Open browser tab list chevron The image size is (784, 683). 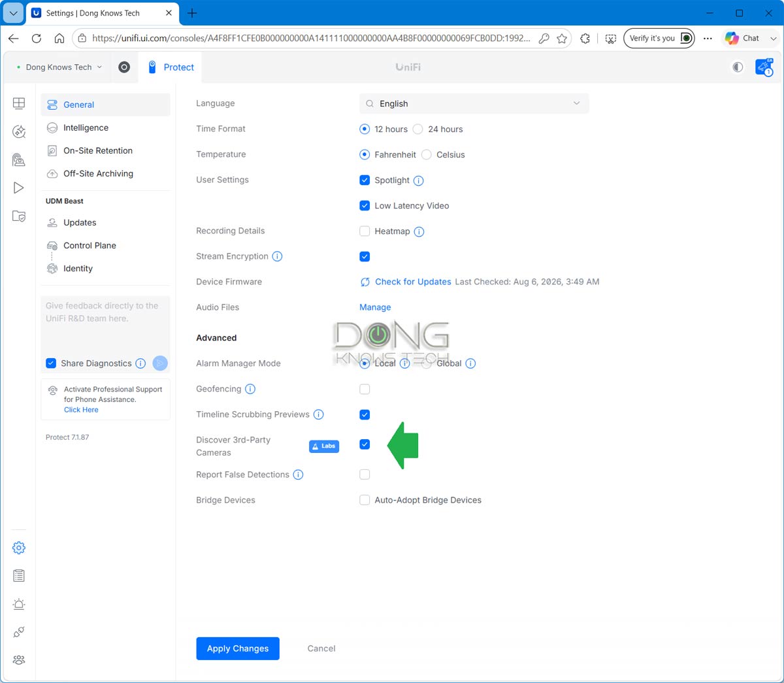13,13
